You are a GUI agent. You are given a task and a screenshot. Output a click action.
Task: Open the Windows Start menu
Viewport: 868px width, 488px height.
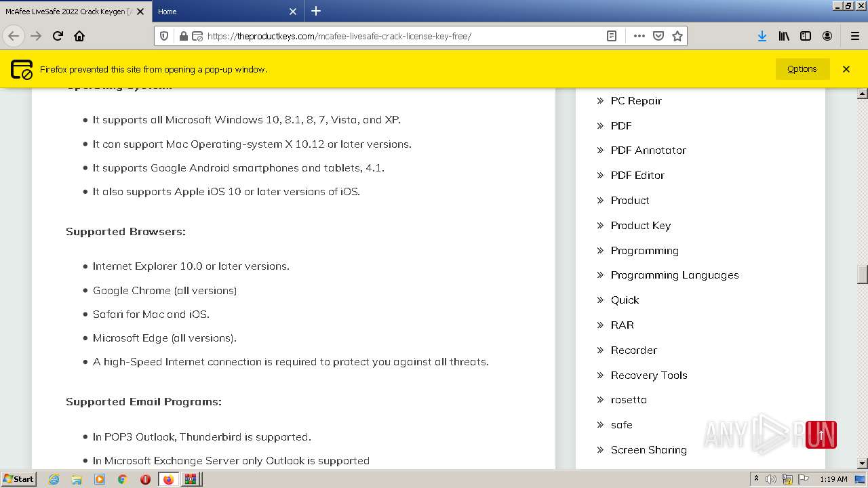coord(18,479)
